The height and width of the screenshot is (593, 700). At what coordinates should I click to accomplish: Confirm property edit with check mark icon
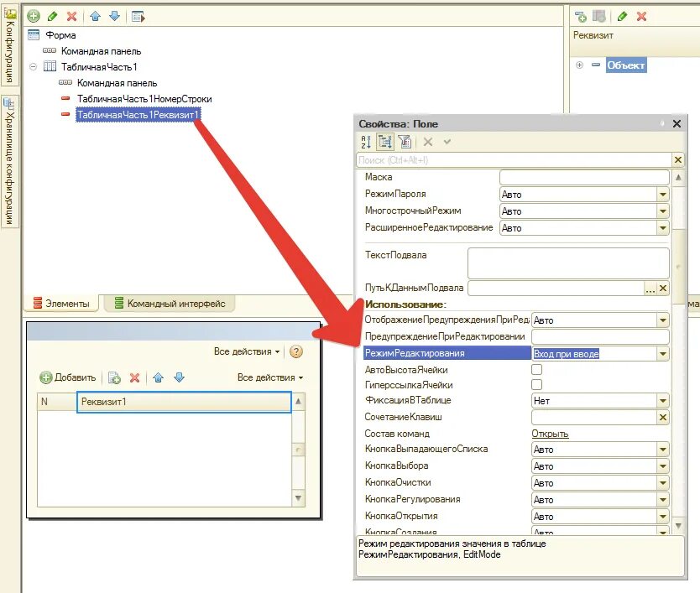[447, 142]
